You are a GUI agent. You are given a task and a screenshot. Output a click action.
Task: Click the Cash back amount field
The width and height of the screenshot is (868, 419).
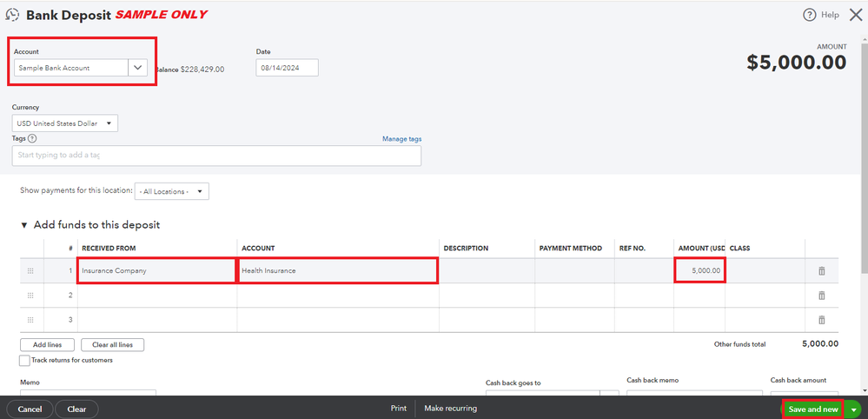point(805,394)
